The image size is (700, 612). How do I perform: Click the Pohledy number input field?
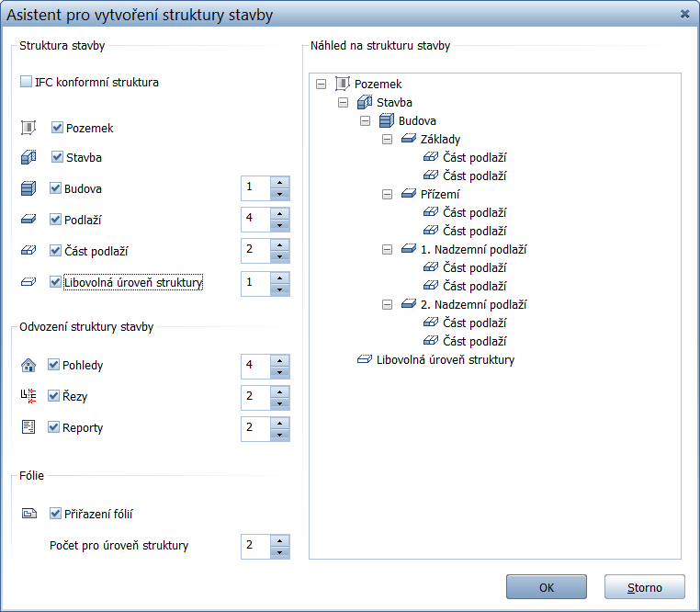(x=255, y=366)
